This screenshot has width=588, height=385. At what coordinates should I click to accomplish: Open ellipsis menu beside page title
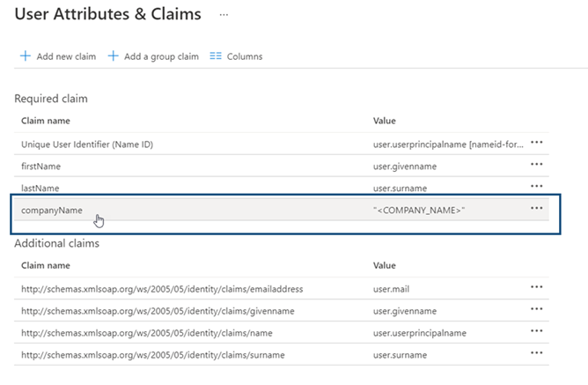pyautogui.click(x=224, y=15)
